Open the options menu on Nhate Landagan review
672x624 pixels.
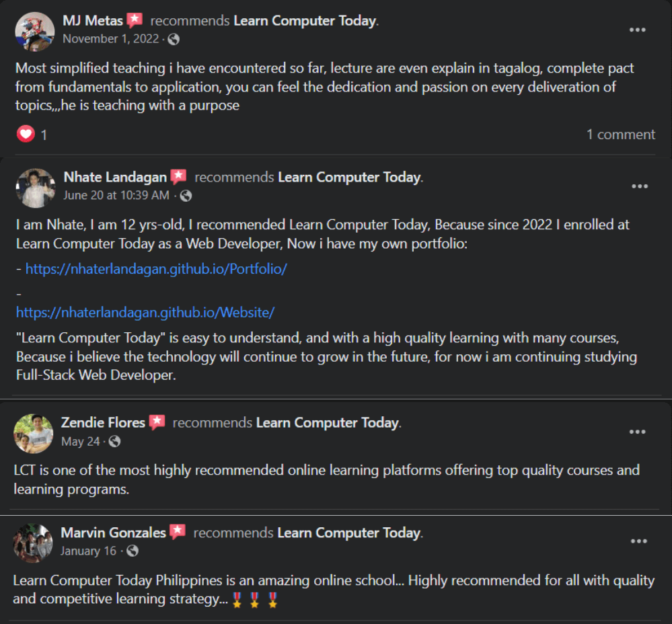tap(639, 186)
